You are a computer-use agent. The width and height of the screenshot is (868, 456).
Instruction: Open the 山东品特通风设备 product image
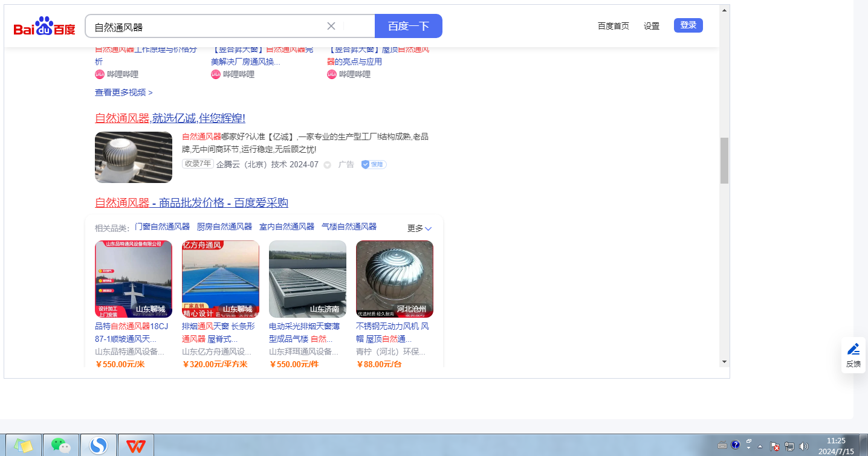click(134, 279)
